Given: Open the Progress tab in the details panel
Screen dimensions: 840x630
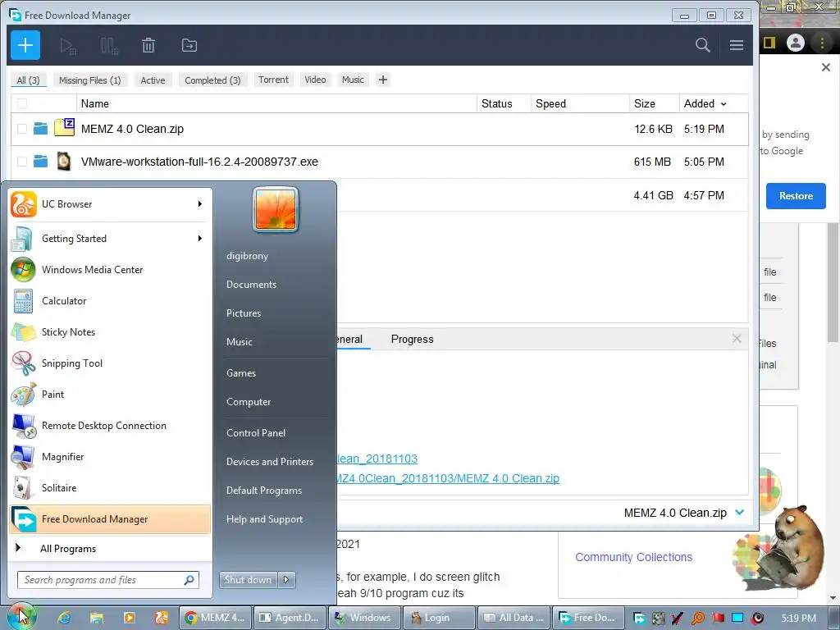Looking at the screenshot, I should 412,339.
